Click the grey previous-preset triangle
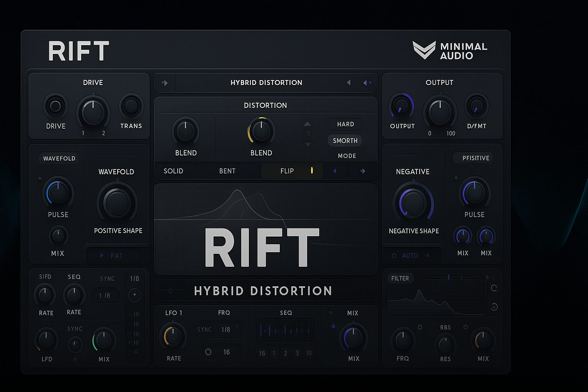The image size is (588, 392). 348,82
